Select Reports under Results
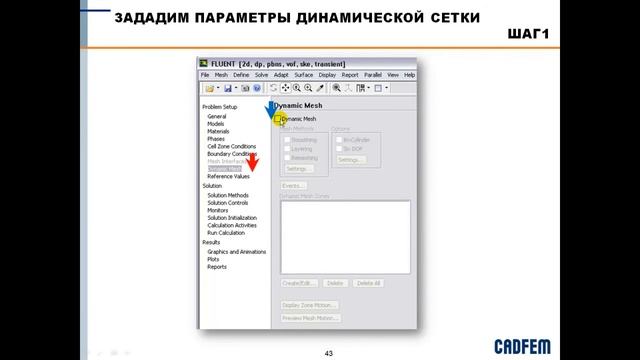The image size is (640, 360). pos(217,267)
